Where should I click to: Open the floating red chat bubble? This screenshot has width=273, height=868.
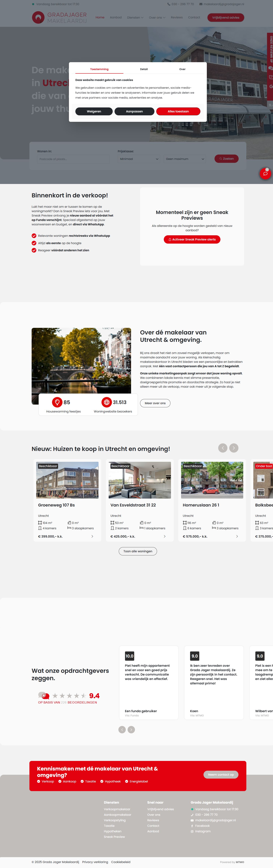tap(265, 173)
